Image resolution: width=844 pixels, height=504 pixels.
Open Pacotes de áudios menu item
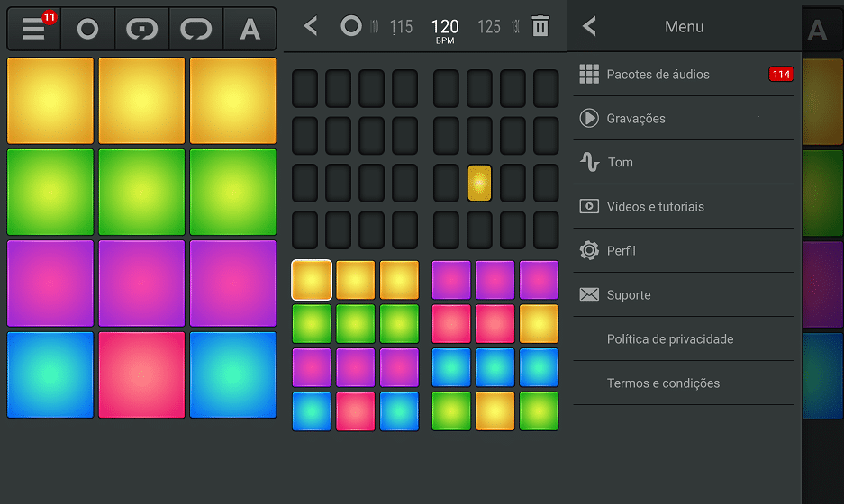pyautogui.click(x=658, y=74)
